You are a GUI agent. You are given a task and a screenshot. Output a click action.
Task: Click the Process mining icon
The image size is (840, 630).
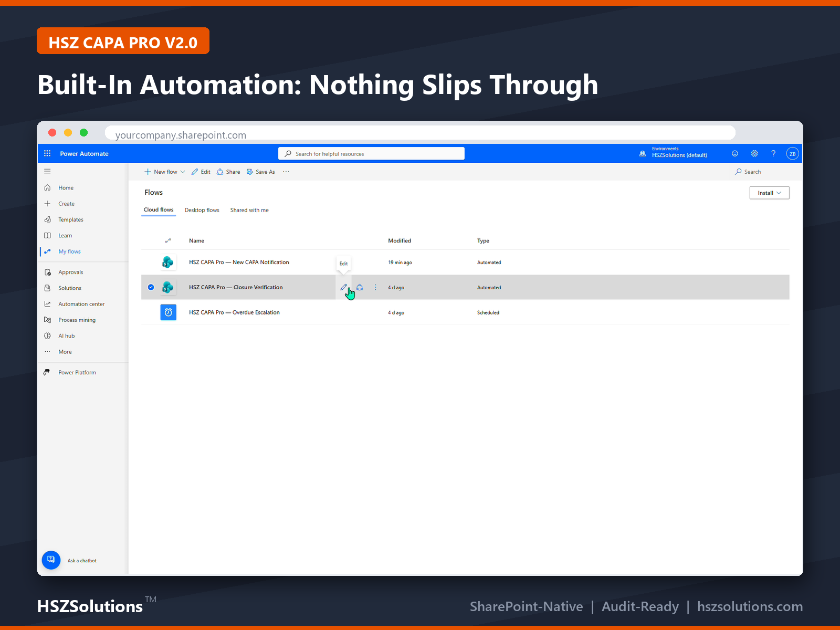[x=47, y=320]
